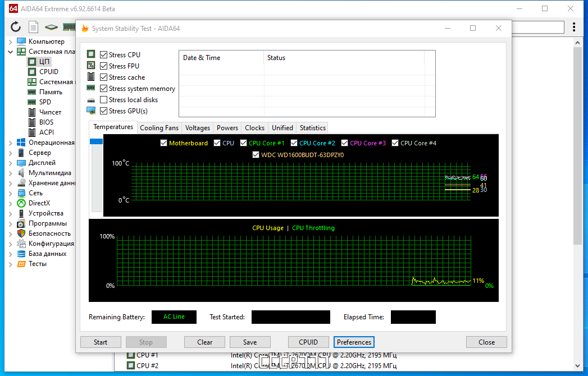Toggle the Motherboard temperature graph checkbox
Image resolution: width=588 pixels, height=376 pixels.
click(x=163, y=143)
